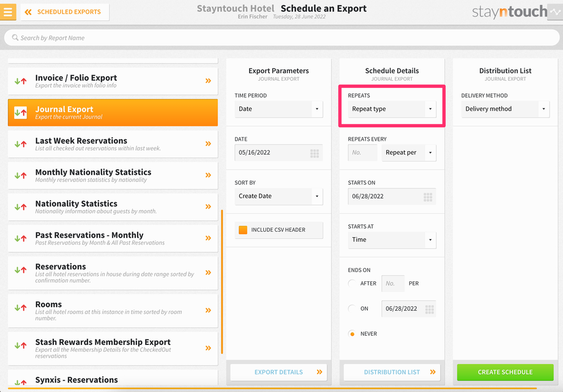Click Monthly Nationality Statistics arrows icon
This screenshot has height=392, width=563.
point(20,176)
